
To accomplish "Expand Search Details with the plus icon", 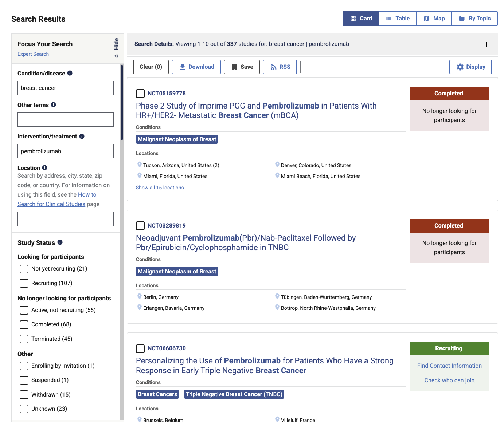I will (x=486, y=44).
